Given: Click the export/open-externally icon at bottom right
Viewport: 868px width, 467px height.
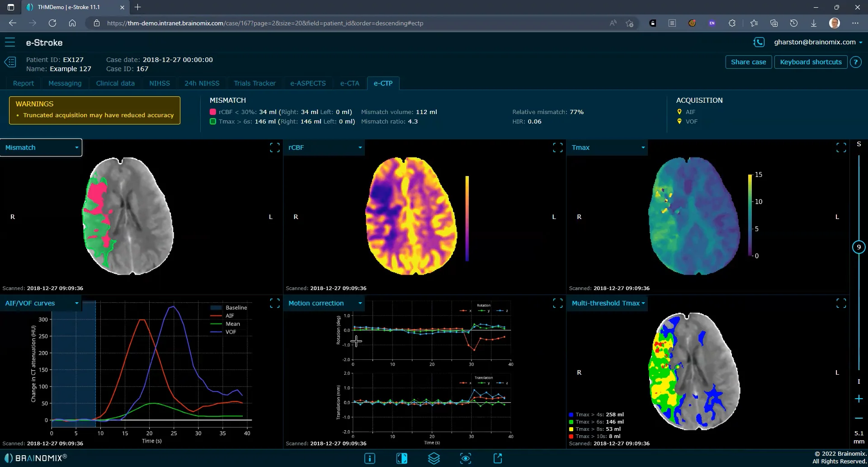Looking at the screenshot, I should 497,458.
